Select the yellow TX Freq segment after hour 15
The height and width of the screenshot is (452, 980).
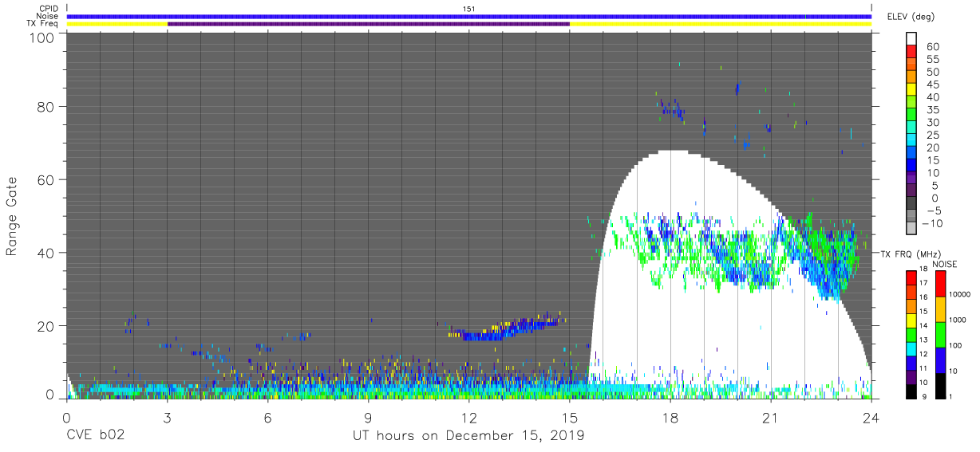tap(721, 24)
